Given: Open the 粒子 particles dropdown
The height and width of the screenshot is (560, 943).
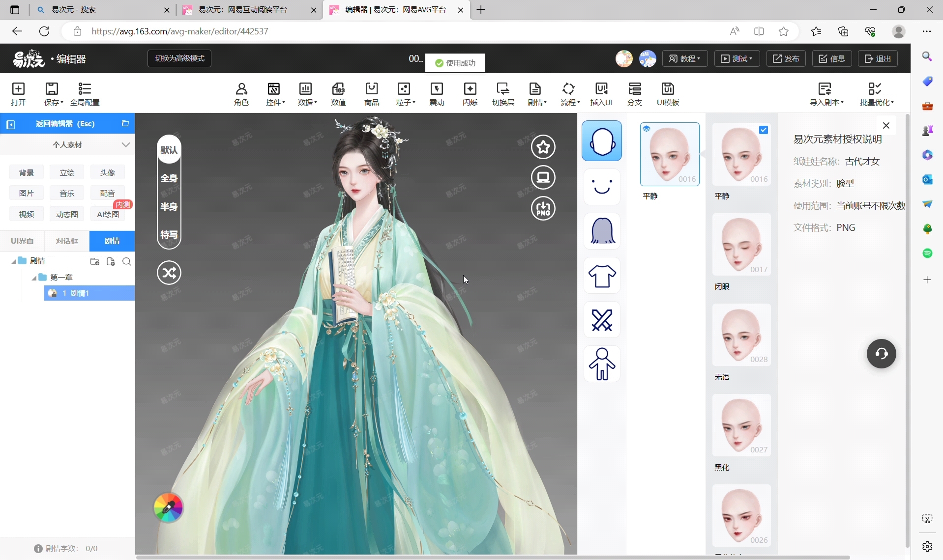Looking at the screenshot, I should [x=406, y=94].
